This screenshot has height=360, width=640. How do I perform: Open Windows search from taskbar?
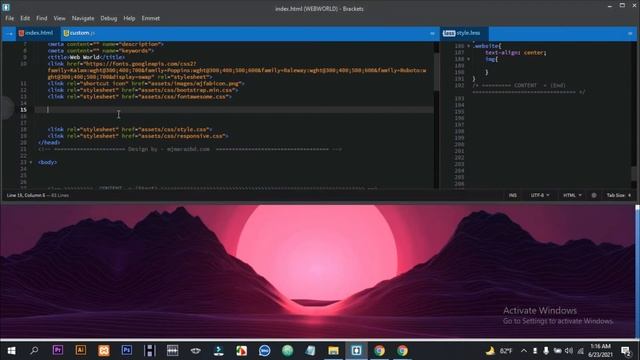(x=34, y=351)
